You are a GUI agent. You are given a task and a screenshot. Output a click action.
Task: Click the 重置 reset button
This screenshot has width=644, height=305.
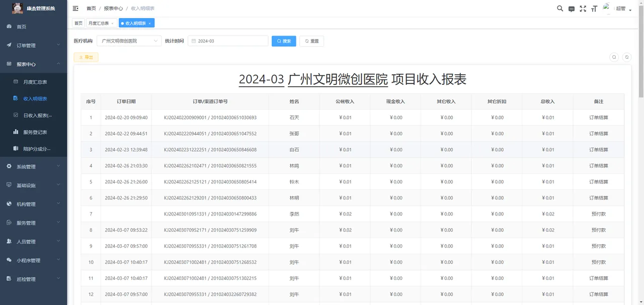(311, 41)
